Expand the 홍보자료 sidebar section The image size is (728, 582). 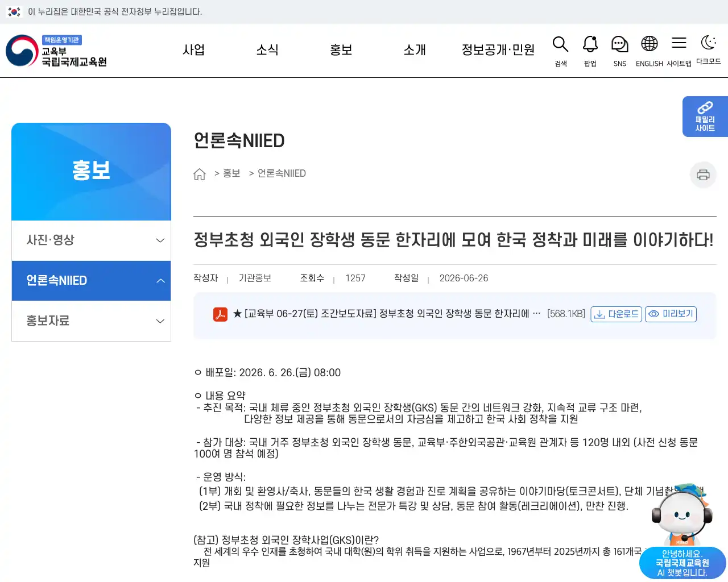coord(91,321)
